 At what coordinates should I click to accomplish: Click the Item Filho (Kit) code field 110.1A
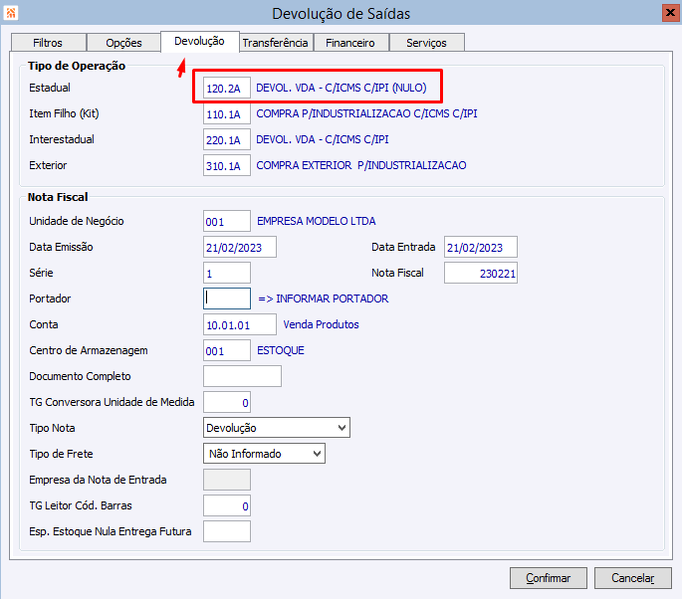click(227, 114)
